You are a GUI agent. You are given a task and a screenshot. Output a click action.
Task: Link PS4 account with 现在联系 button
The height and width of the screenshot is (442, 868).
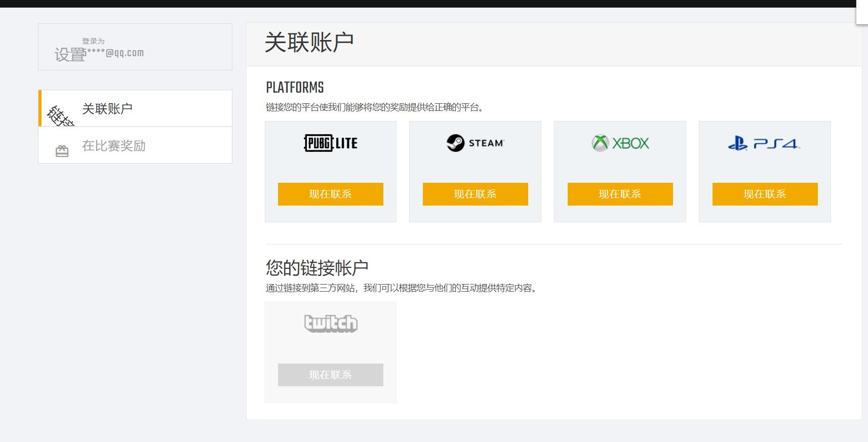tap(765, 194)
